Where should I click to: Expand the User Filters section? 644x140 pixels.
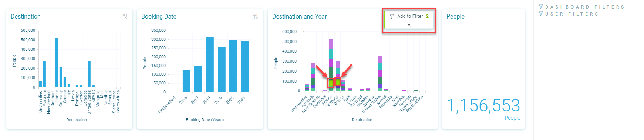571,14
